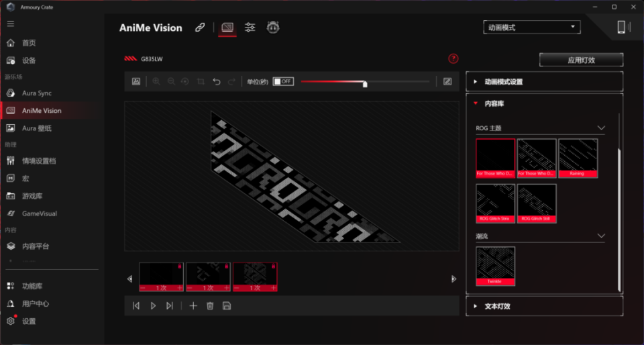Click the zoom in magnifier icon
This screenshot has width=644, height=345.
(156, 81)
